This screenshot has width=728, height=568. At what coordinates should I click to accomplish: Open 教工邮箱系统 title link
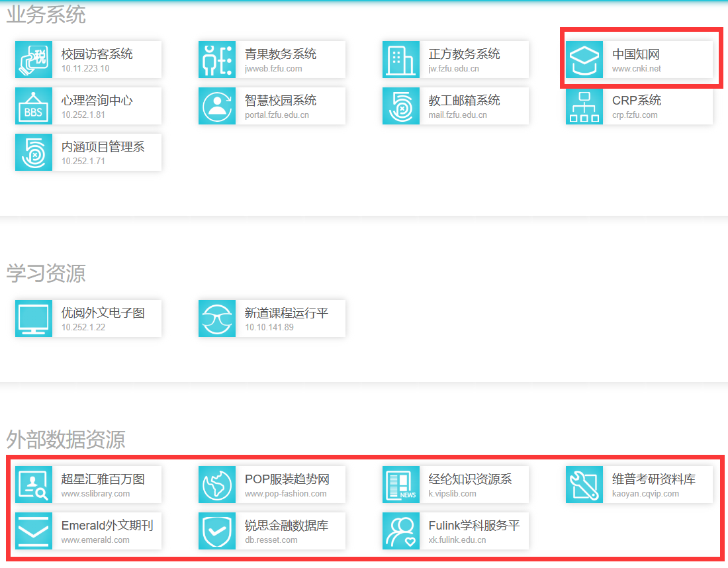(465, 101)
